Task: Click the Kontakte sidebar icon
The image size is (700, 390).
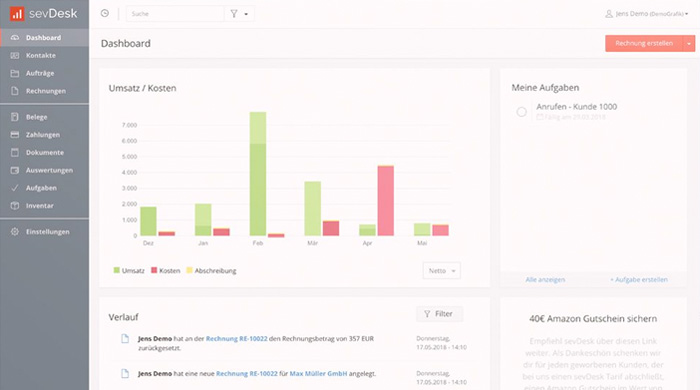Action: (x=15, y=55)
